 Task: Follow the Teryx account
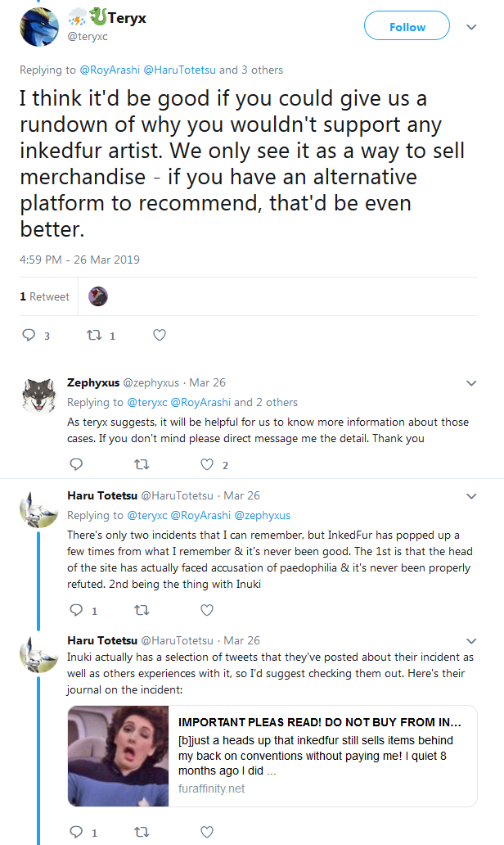click(407, 26)
